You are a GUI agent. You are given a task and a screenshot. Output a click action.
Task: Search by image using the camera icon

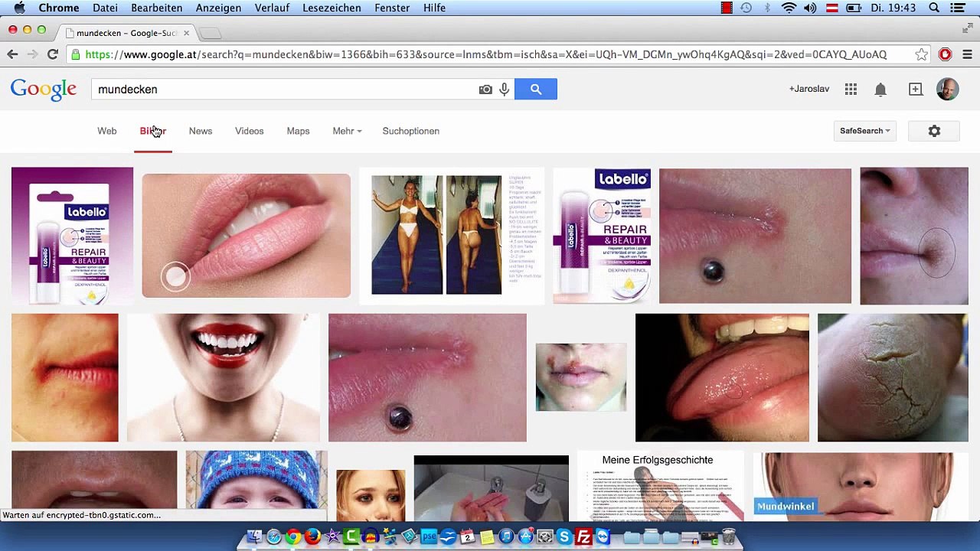(485, 90)
